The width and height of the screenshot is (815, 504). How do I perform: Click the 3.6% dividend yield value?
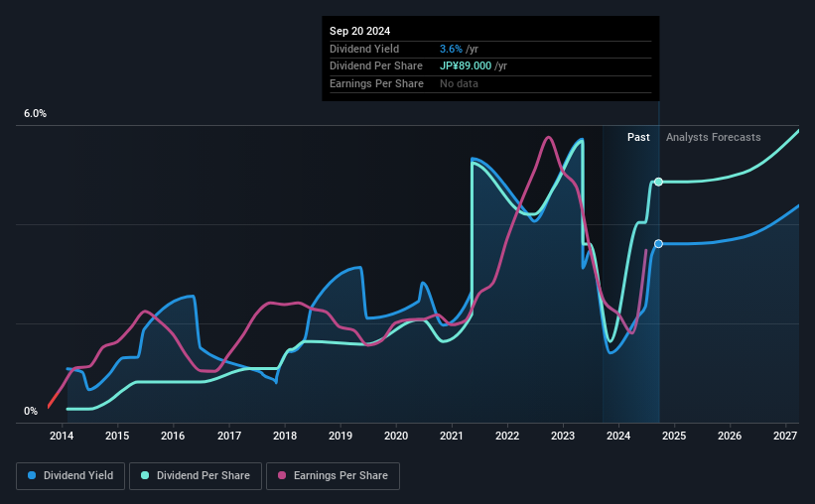click(x=451, y=49)
